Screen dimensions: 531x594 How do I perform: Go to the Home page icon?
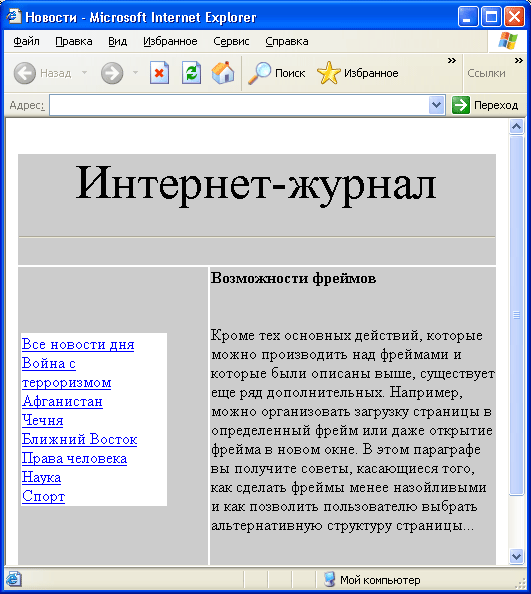[223, 72]
